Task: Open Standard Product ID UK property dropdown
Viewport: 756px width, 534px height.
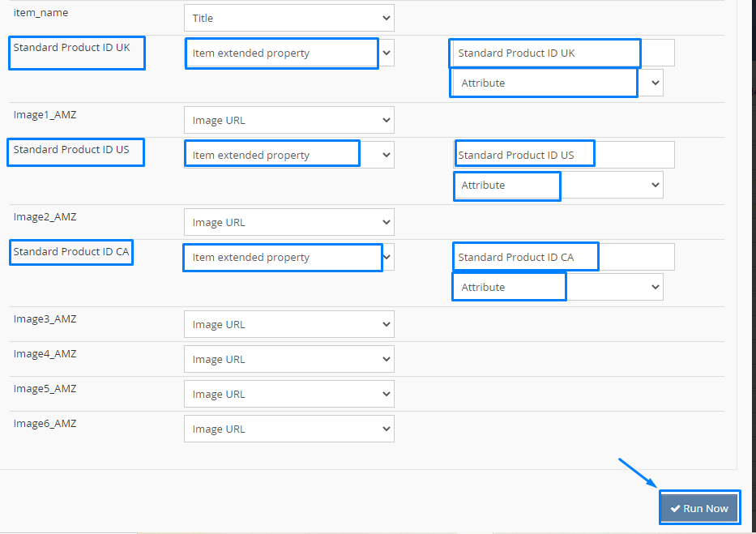Action: [288, 53]
